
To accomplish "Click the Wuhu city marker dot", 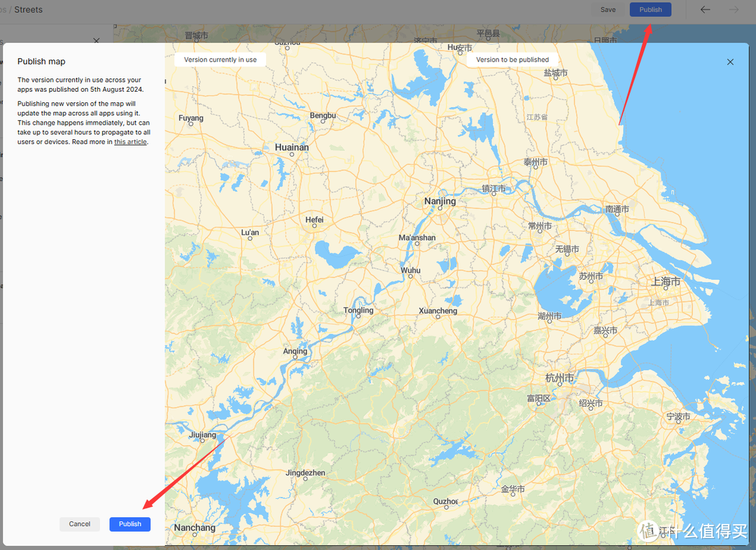I will (411, 277).
